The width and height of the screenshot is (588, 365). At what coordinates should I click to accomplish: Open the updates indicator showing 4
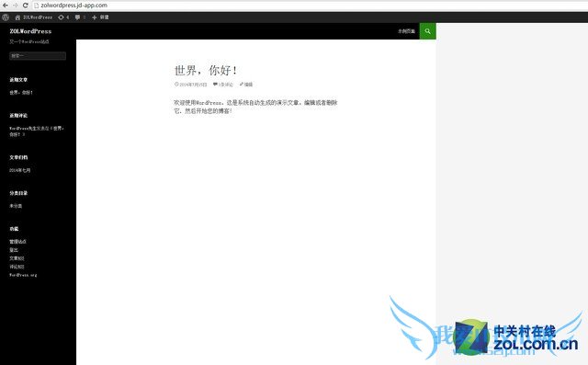pos(63,17)
